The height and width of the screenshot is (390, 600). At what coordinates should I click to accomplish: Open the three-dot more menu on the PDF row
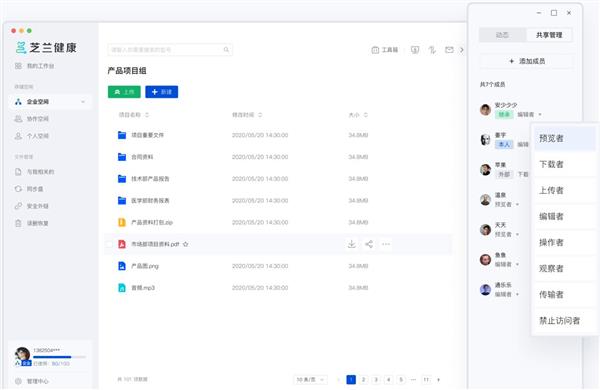386,244
